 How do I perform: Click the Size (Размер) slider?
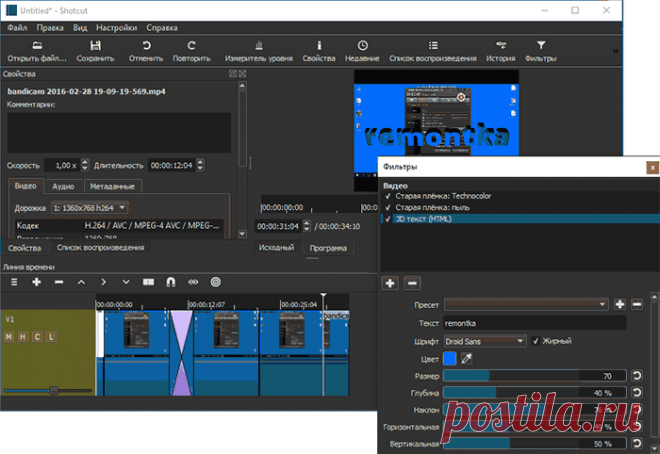pos(535,376)
